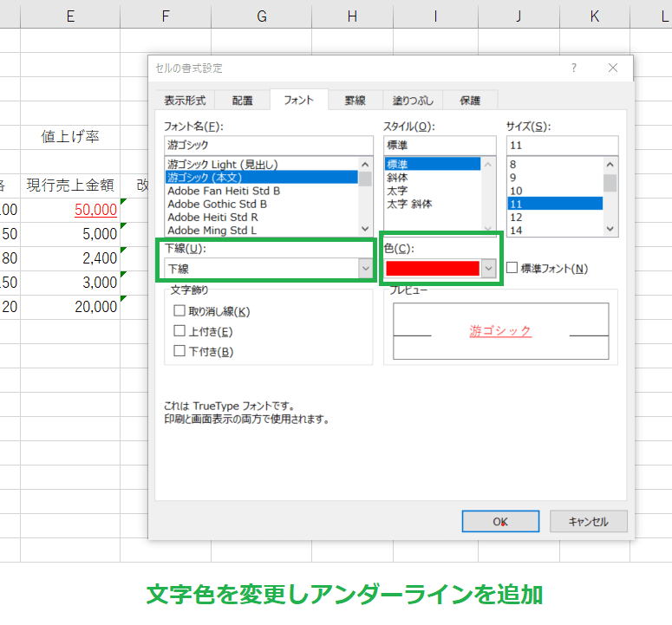Image resolution: width=672 pixels, height=625 pixels.
Task: Click the フォント名 text field
Action: [x=269, y=146]
